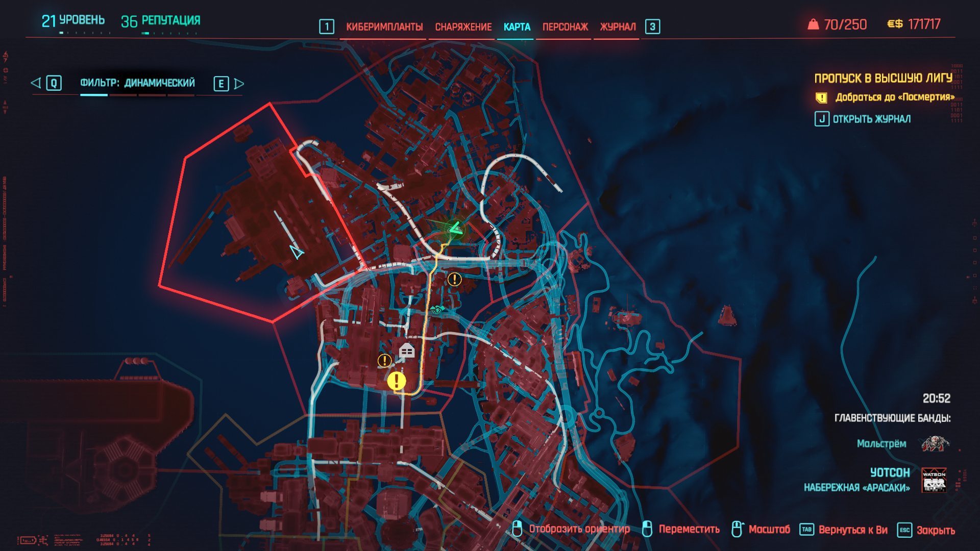
Task: Switch filter to previous with left arrow
Action: click(x=36, y=83)
